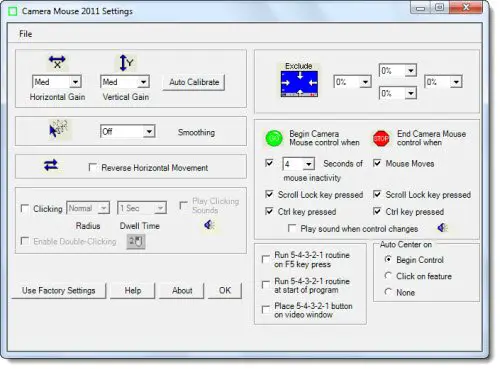Click the double-click mouse icon button
This screenshot has width=500, height=369.
pos(136,241)
